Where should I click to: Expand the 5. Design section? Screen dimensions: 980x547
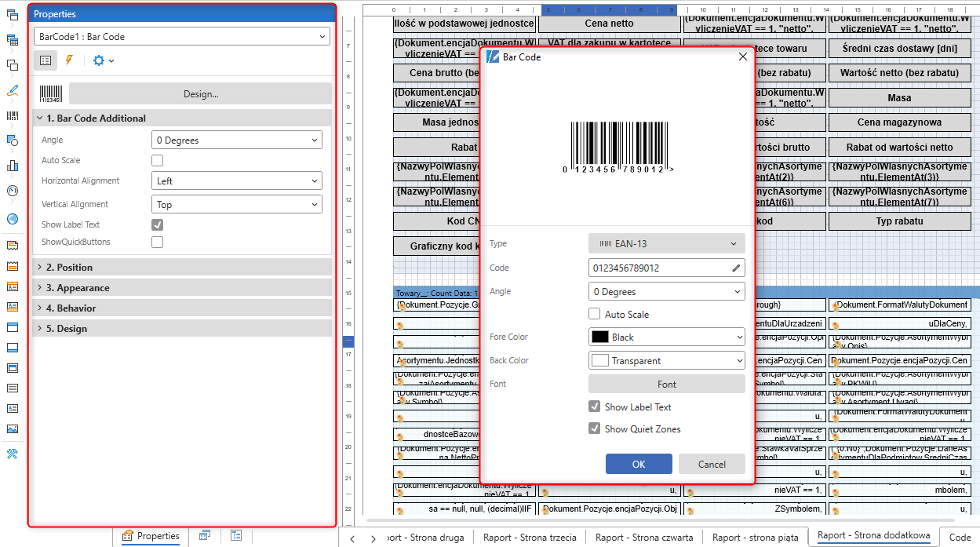coord(182,328)
